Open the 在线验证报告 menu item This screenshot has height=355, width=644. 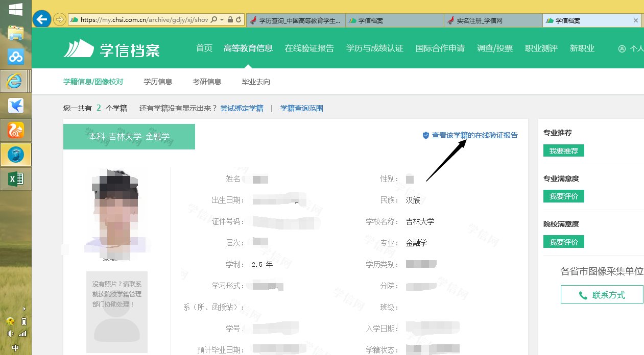(x=309, y=48)
